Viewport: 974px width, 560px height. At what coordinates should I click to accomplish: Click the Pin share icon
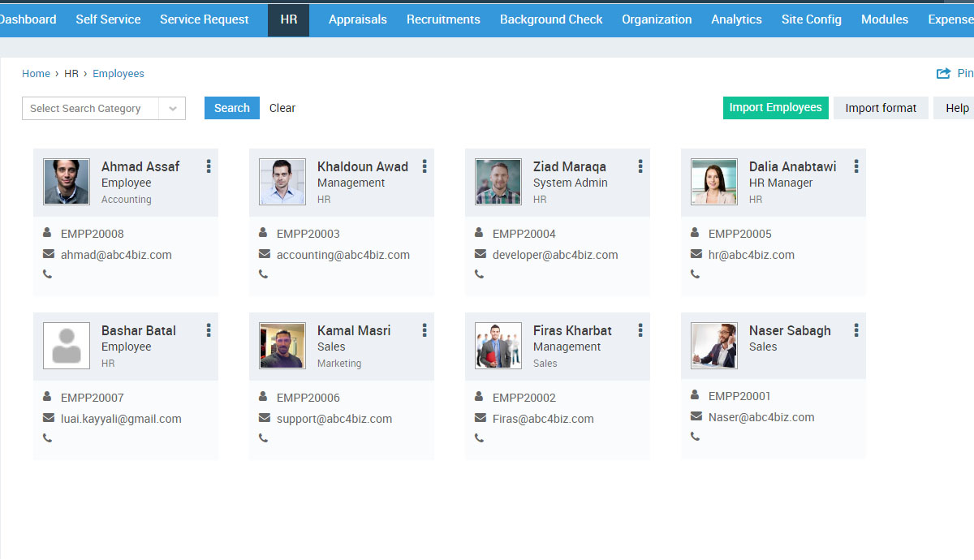pos(943,74)
